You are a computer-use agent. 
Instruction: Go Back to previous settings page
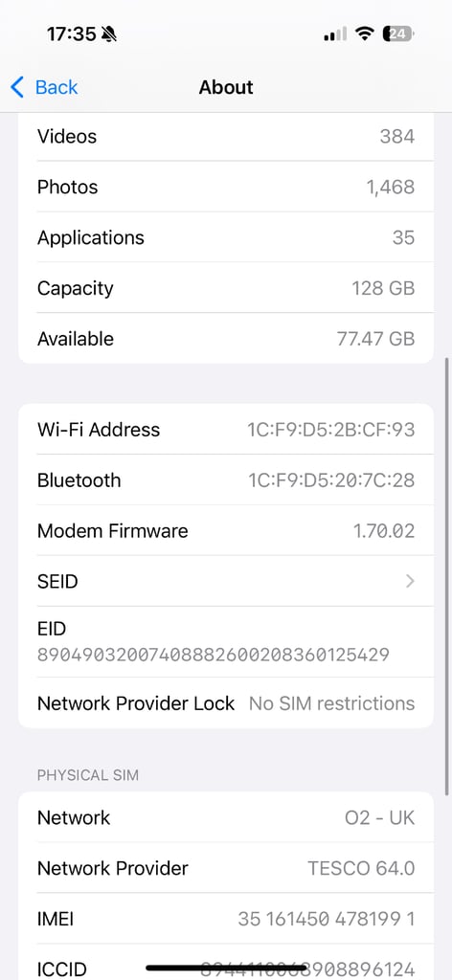tap(44, 87)
